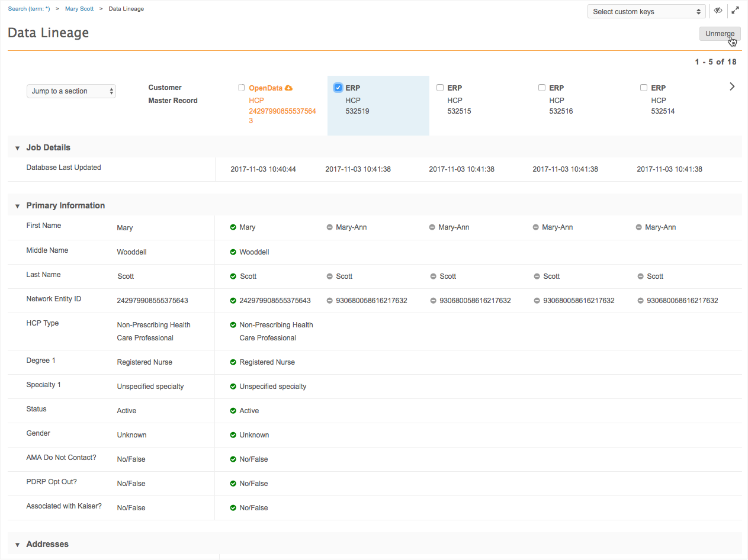This screenshot has height=560, width=748.
Task: Toggle the crossed-eye hide fields icon
Action: pyautogui.click(x=718, y=11)
